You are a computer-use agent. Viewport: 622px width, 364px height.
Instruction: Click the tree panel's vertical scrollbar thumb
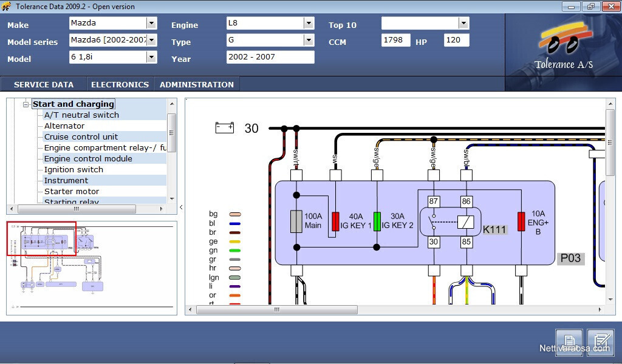click(x=172, y=133)
